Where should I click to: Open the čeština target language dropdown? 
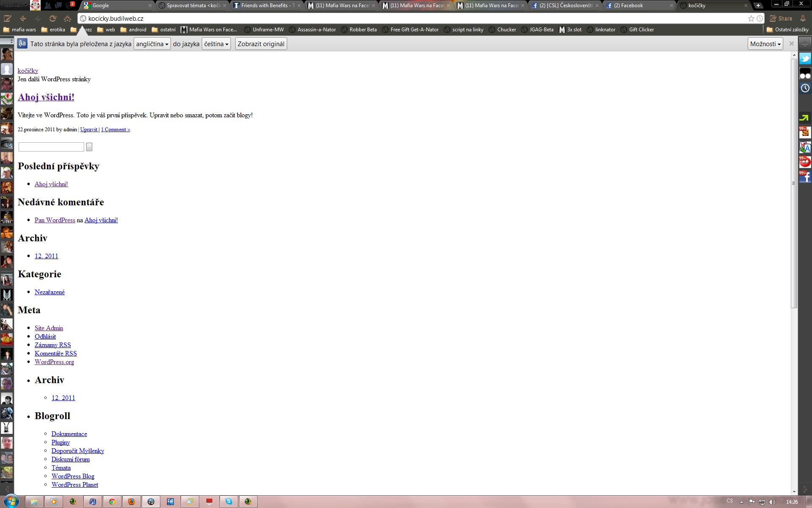216,44
